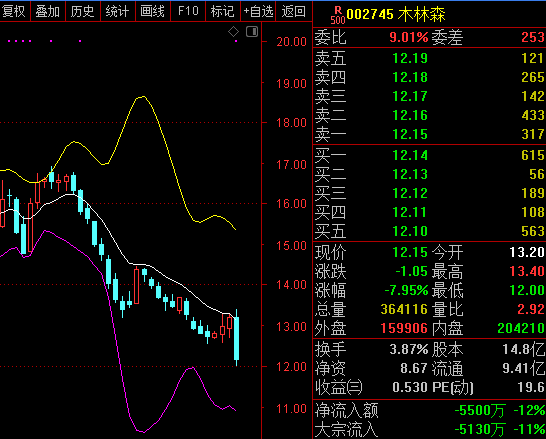
Task: Click the 大宗流入 block inflow row
Action: pos(429,430)
